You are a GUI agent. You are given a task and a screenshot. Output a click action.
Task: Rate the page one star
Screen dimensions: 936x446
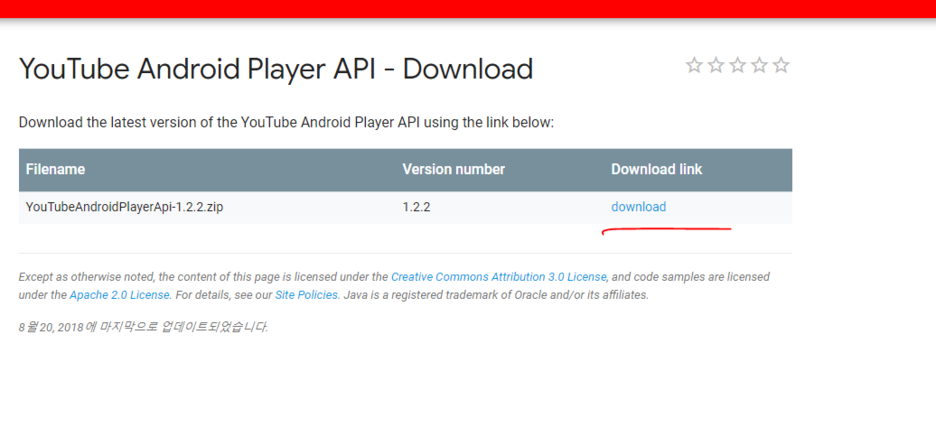[694, 65]
